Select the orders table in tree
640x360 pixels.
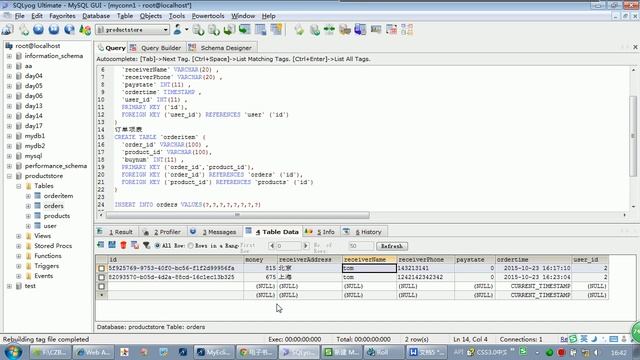(x=53, y=206)
